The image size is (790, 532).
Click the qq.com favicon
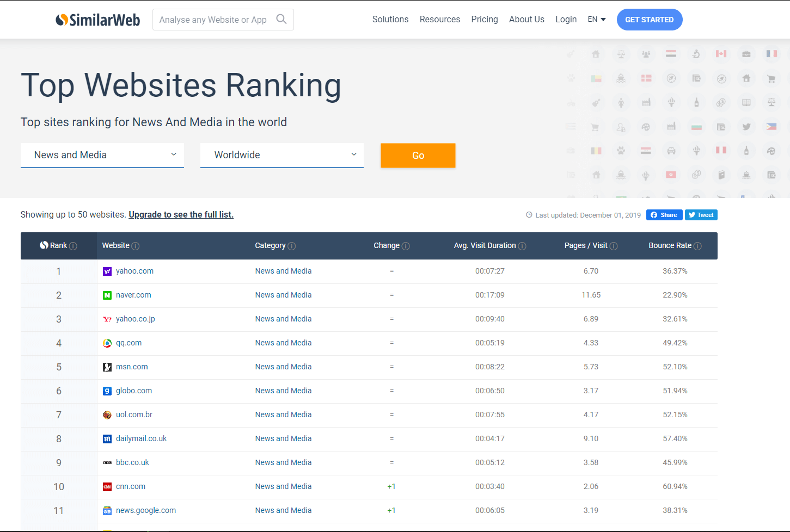coord(107,343)
